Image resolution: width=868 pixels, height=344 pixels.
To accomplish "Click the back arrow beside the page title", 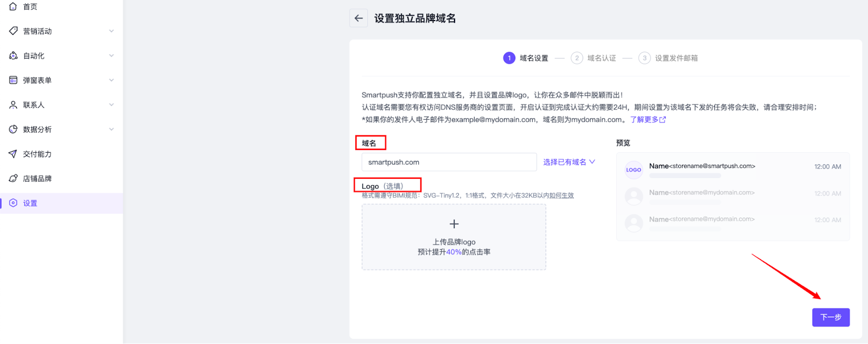I will click(359, 18).
